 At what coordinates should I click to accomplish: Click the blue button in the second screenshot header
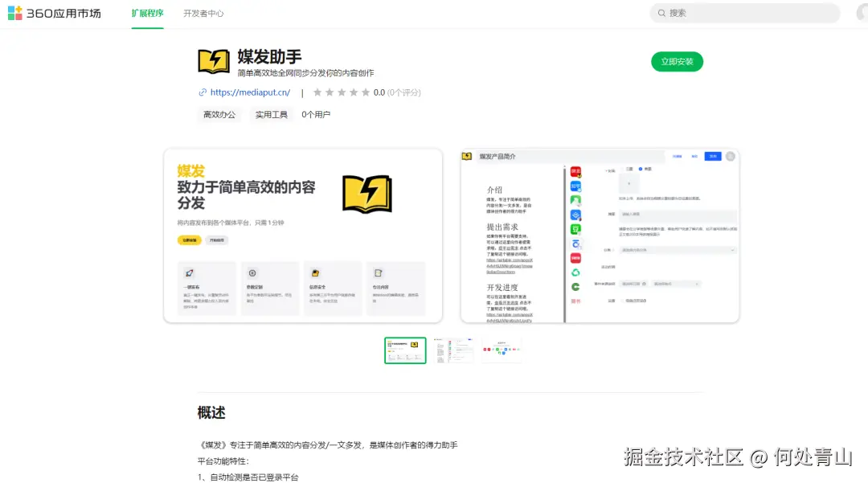[x=713, y=157]
